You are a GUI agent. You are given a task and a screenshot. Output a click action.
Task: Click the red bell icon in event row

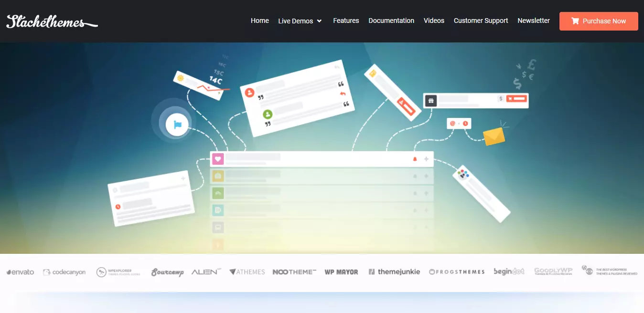415,159
